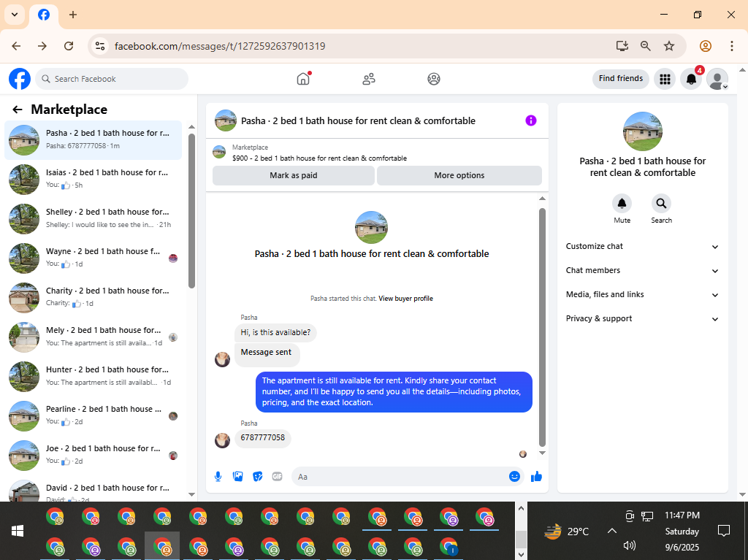This screenshot has height=560, width=748.
Task: View site information icon in address bar
Action: coord(100,46)
